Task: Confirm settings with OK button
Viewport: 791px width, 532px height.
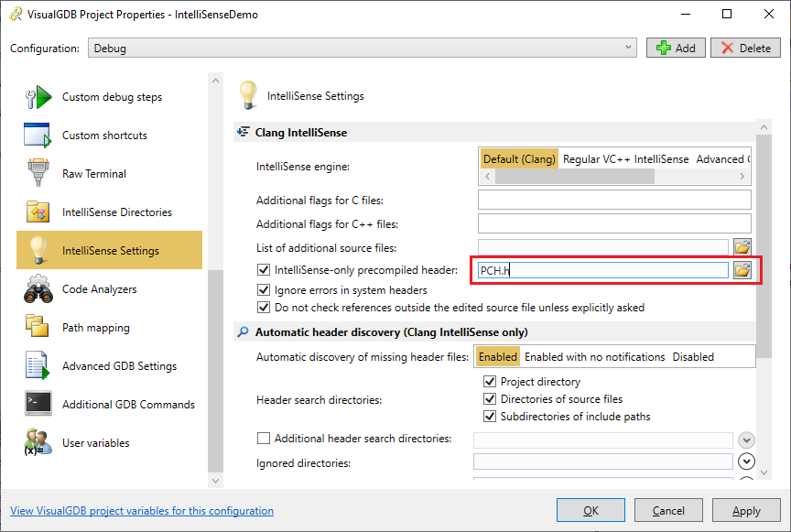Action: coord(591,510)
